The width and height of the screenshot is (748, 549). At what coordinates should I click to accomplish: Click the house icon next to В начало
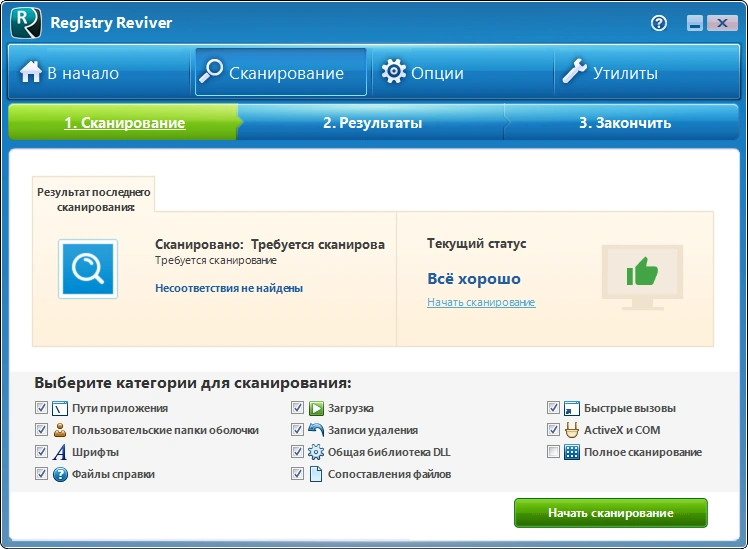pyautogui.click(x=31, y=72)
